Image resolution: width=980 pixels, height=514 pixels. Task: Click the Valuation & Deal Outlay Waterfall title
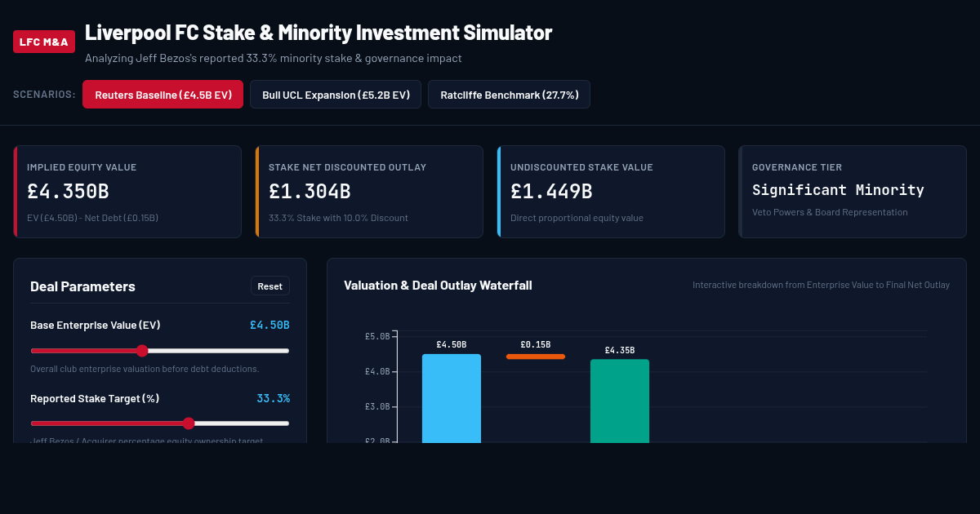tap(438, 285)
